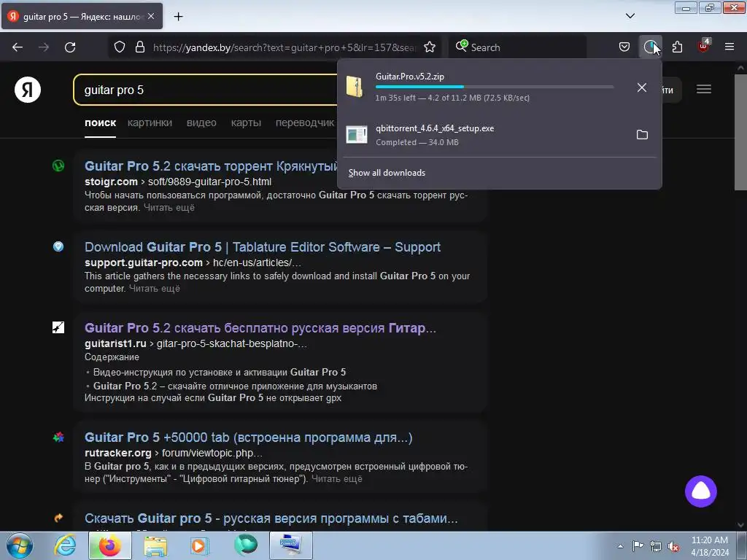747x560 pixels.
Task: Open Guitar Pro 5.2 скачать торрент result
Action: 211,166
